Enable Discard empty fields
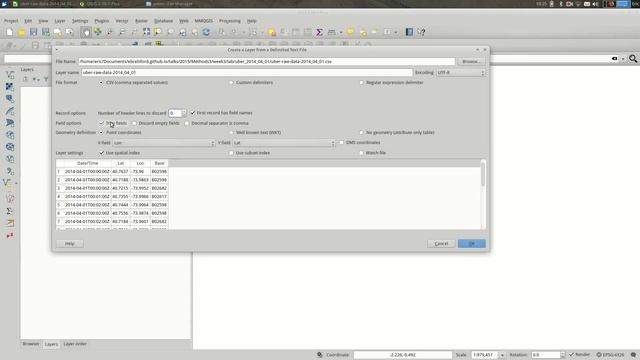Screen dimensions: 640x360 pos(156,123)
